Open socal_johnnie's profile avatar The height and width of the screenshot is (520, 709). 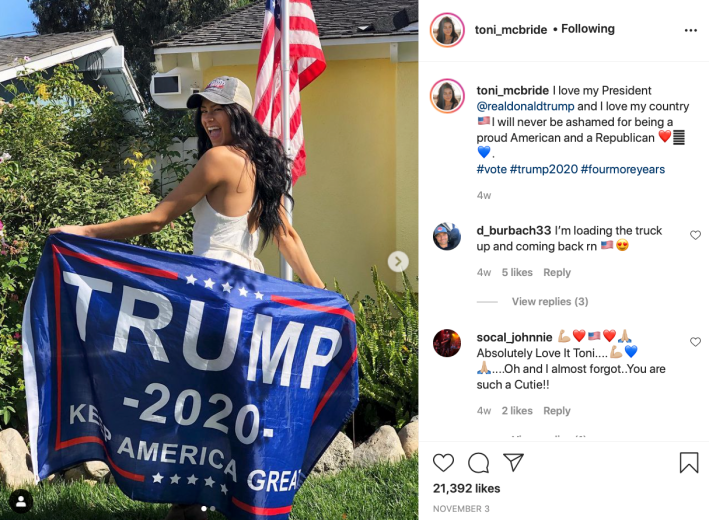pos(447,343)
